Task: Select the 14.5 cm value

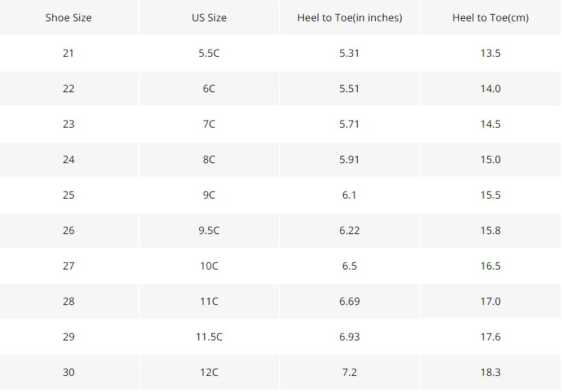Action: [x=490, y=124]
